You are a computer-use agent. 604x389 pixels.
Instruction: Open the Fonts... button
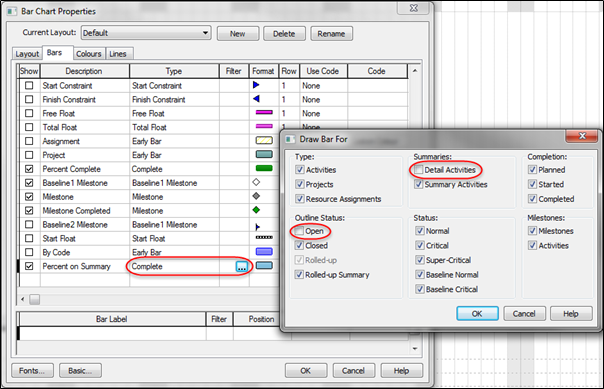click(x=32, y=371)
